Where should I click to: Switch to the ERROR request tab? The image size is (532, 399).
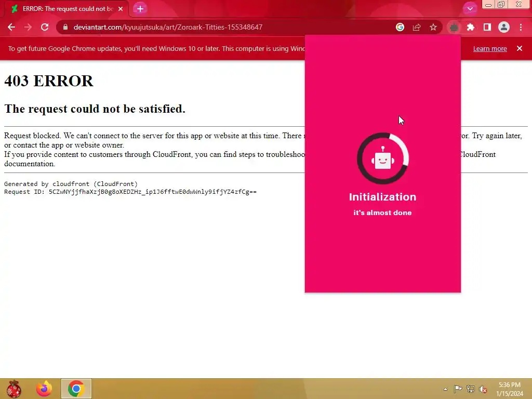click(66, 9)
